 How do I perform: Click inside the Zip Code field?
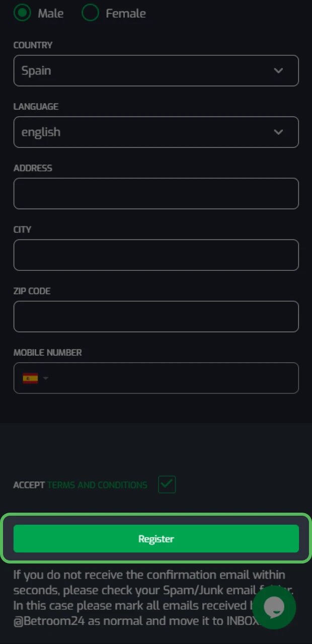(x=156, y=316)
